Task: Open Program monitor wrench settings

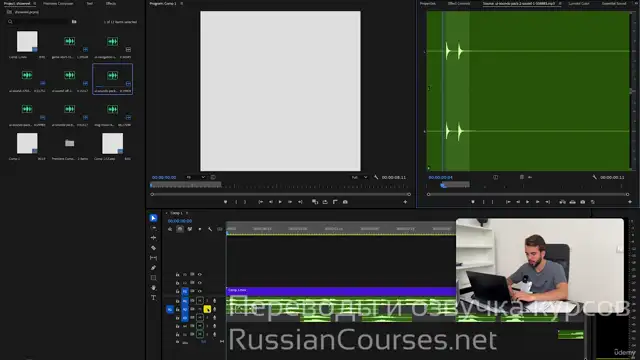Action: [376, 177]
